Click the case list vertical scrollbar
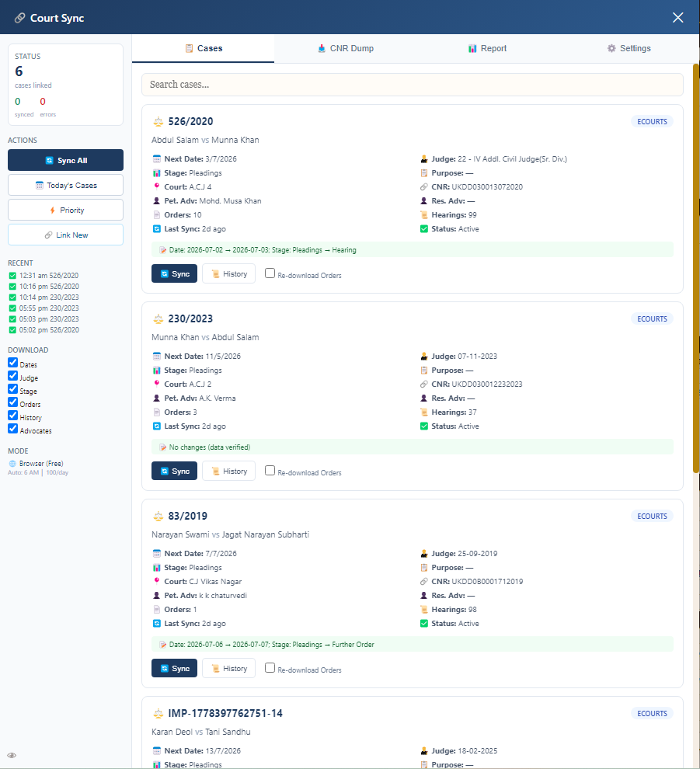700x769 pixels. coord(696,268)
